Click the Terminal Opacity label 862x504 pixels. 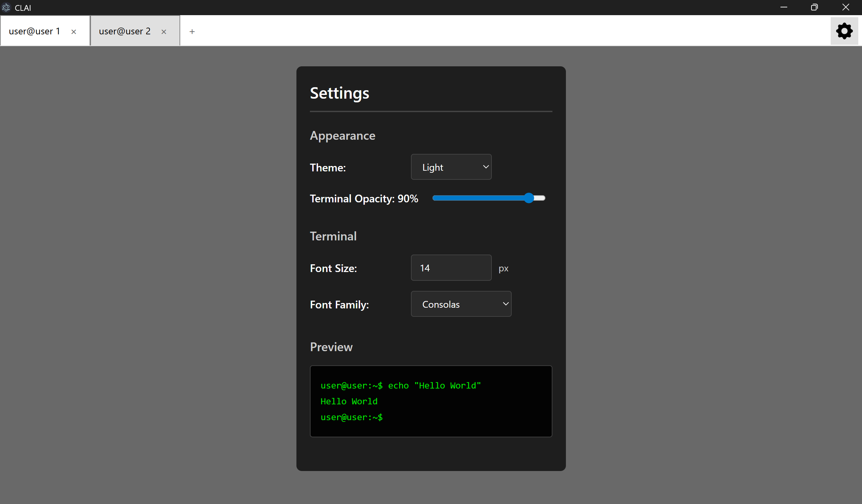363,199
